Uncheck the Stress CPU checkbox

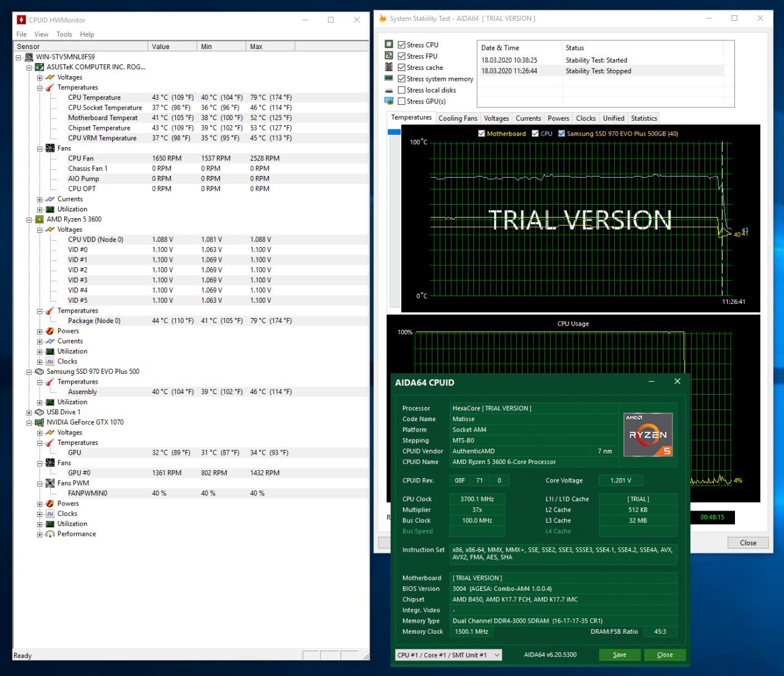click(x=402, y=45)
